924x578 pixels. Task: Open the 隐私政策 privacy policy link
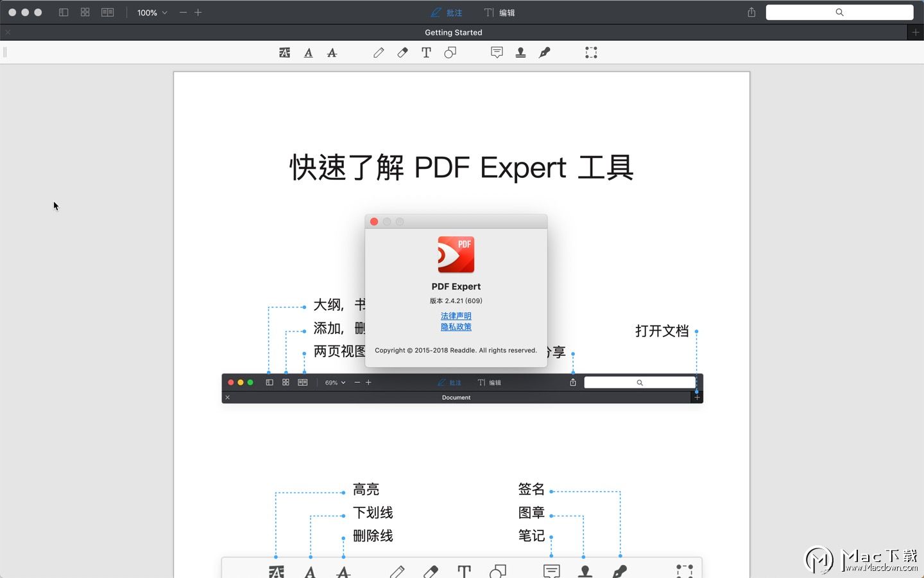[456, 327]
